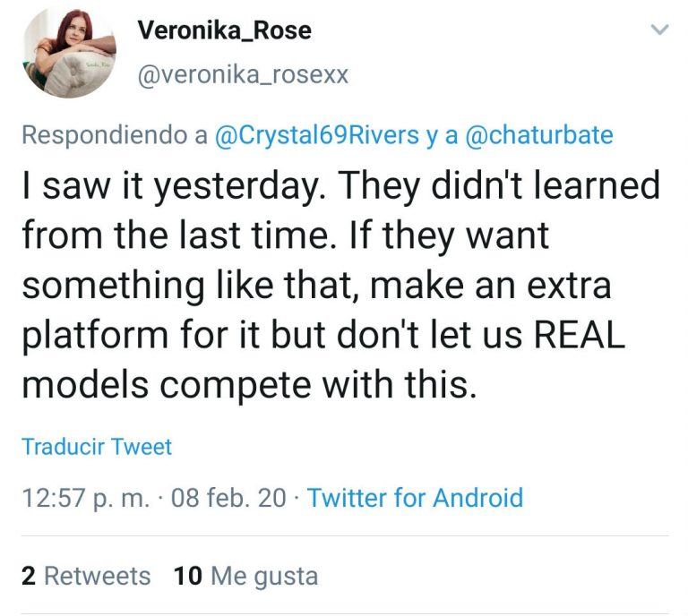
Task: Click the Traducir Tweet link
Action: [x=97, y=446]
